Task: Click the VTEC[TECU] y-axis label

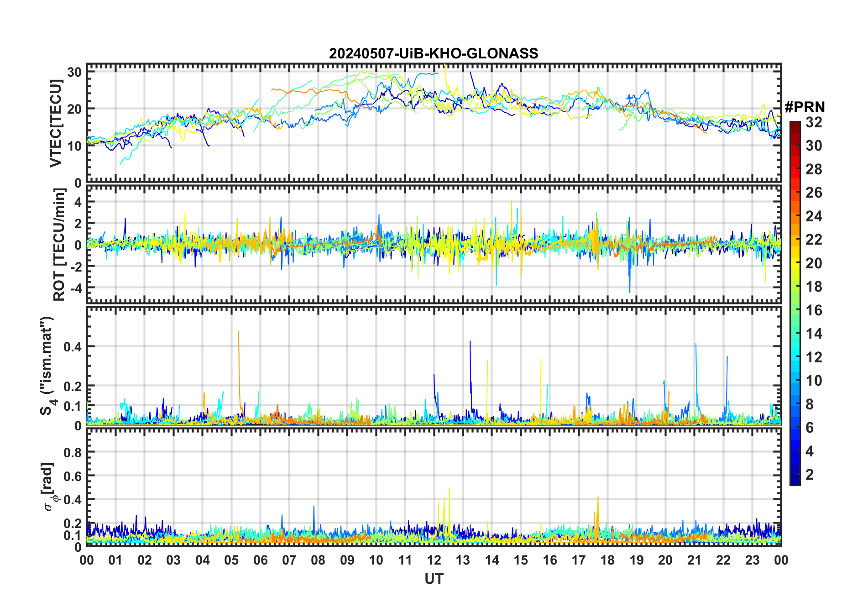Action: pos(56,123)
